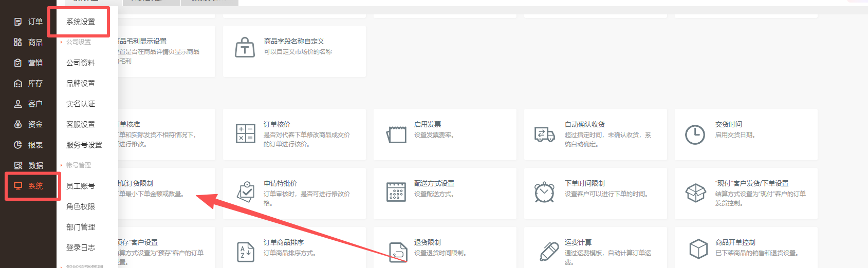Click the 商品字段名称自定义 shopping bag icon
This screenshot has width=868, height=268.
[245, 47]
